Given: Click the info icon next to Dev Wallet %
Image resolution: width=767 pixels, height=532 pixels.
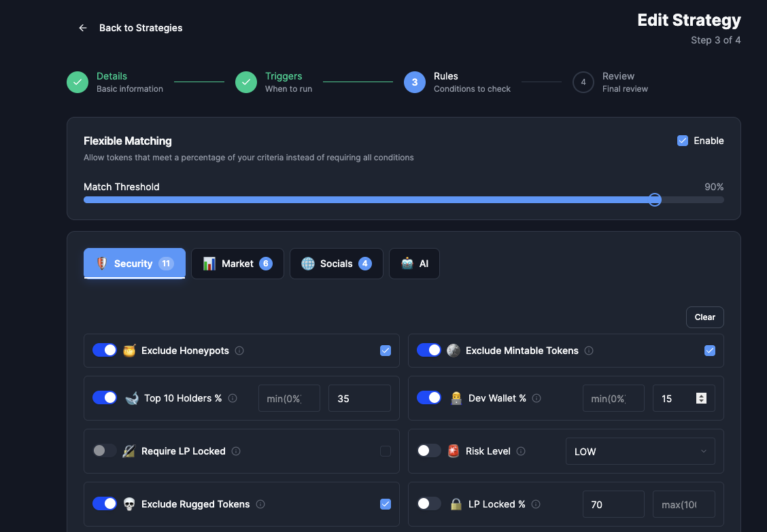Looking at the screenshot, I should (x=536, y=398).
